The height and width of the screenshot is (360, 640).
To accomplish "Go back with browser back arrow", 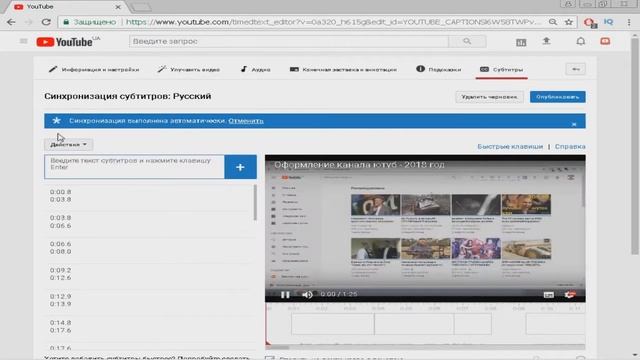I will pos(11,22).
